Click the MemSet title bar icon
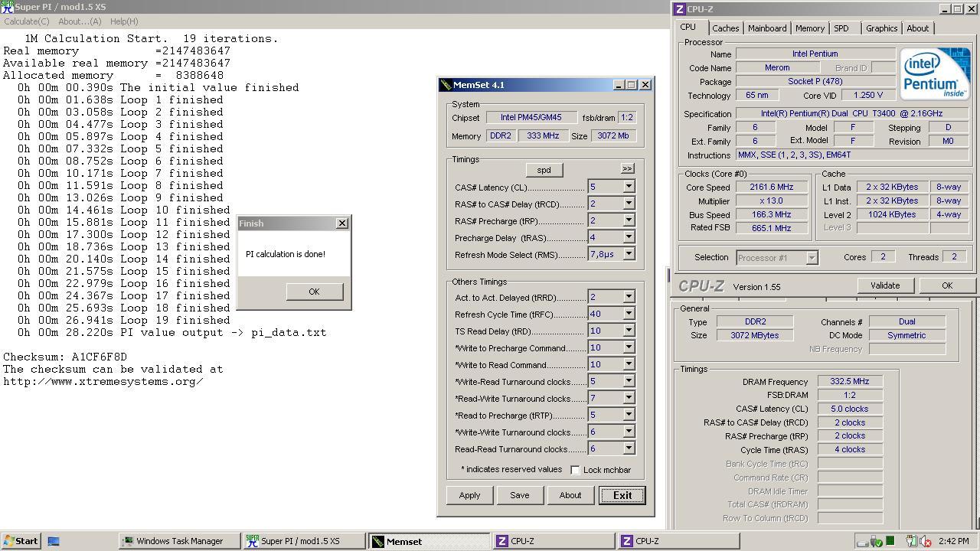980x551 pixels. pos(446,85)
